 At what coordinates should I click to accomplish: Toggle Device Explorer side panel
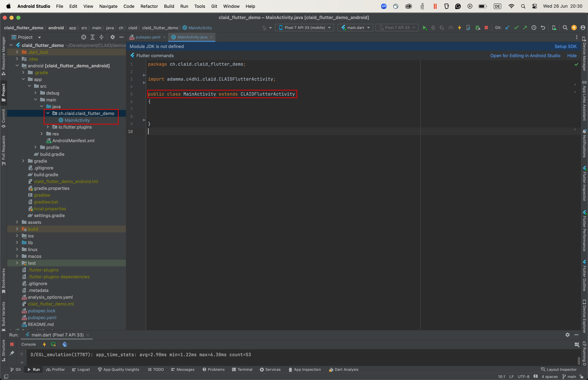point(584,317)
